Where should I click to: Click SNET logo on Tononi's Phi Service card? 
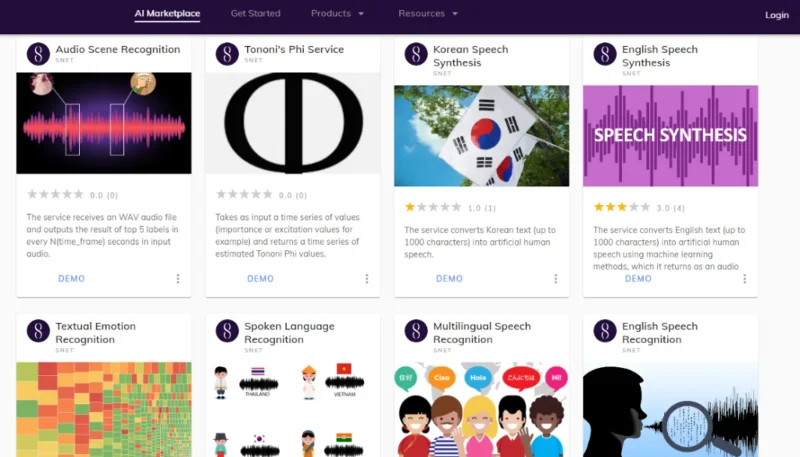[x=227, y=54]
